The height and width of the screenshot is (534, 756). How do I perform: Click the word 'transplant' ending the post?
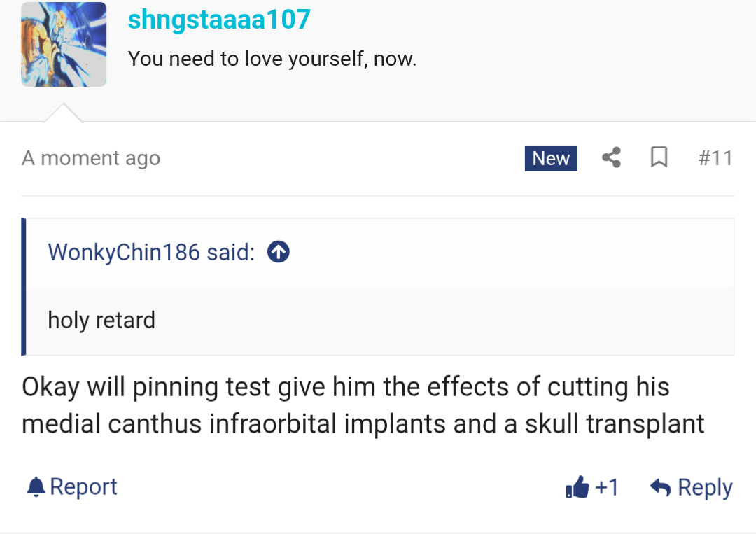click(645, 424)
